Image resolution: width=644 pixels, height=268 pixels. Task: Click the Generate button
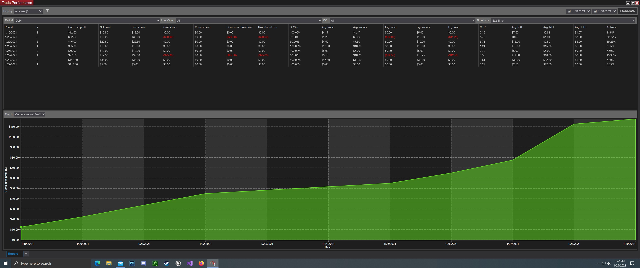(627, 11)
